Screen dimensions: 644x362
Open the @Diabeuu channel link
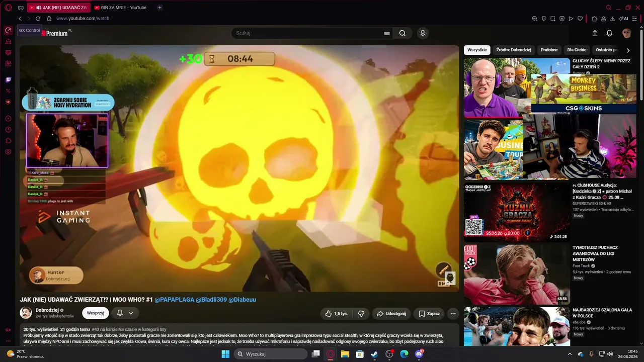pyautogui.click(x=243, y=300)
